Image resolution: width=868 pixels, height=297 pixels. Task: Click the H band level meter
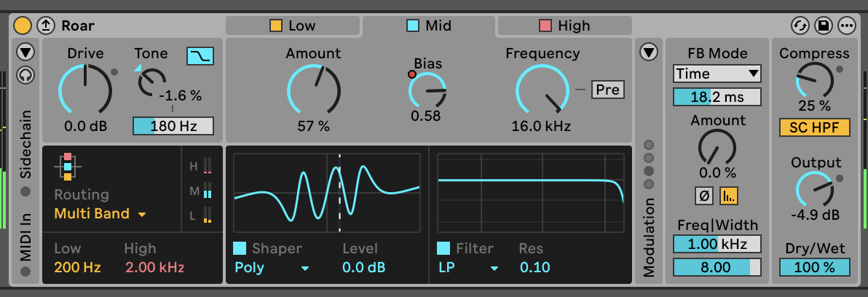pyautogui.click(x=208, y=166)
